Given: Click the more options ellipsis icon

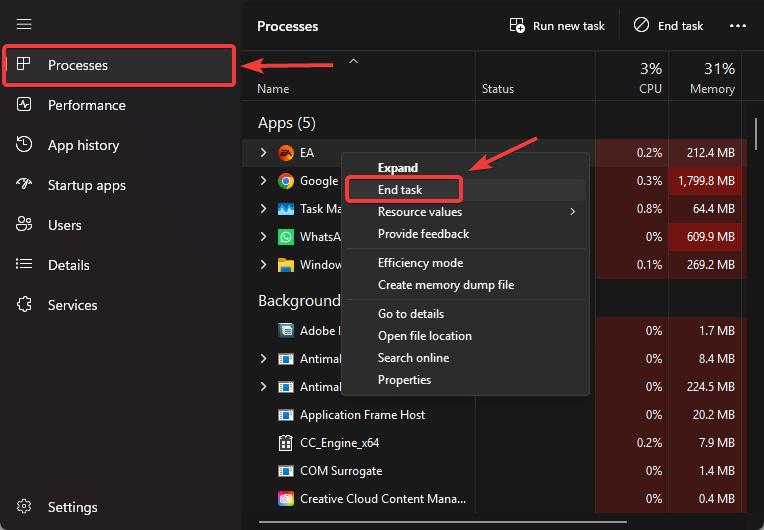Looking at the screenshot, I should point(738,26).
